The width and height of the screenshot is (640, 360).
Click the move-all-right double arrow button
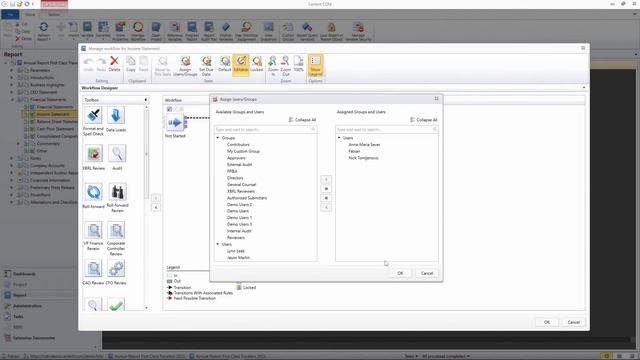click(x=326, y=189)
